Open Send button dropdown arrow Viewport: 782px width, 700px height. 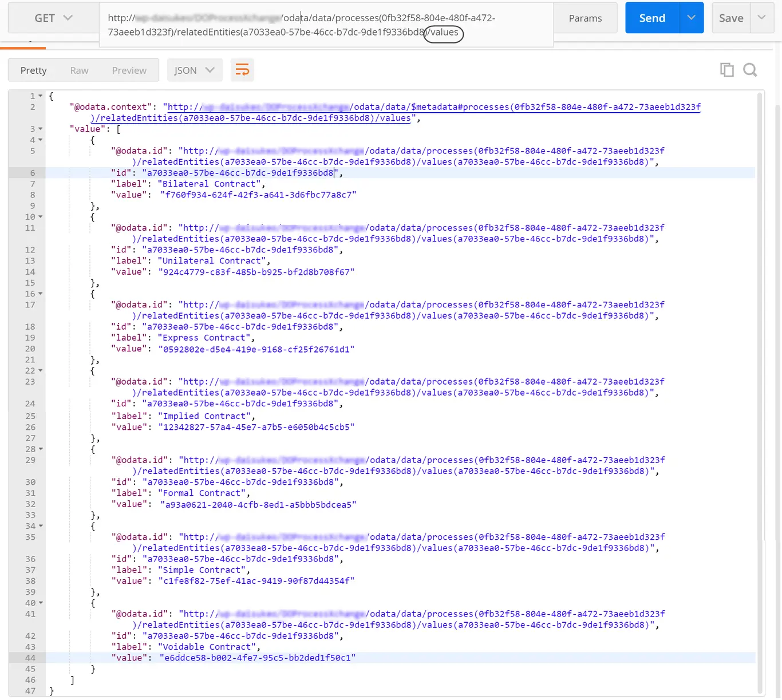[692, 18]
